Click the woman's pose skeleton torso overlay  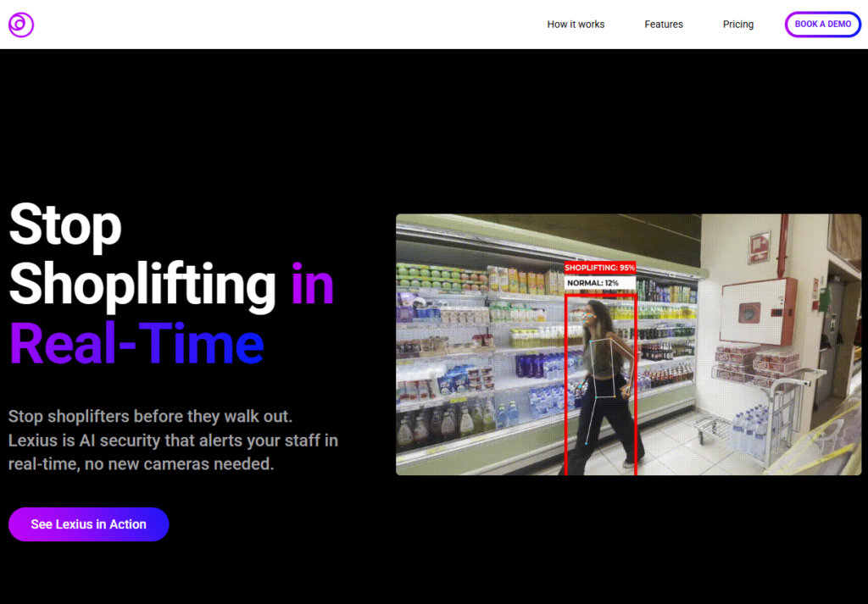(604, 369)
